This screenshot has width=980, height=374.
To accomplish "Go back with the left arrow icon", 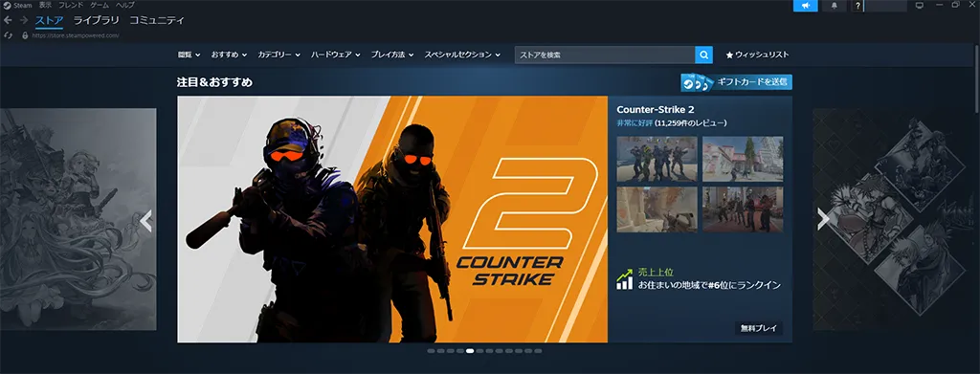I will tap(8, 20).
